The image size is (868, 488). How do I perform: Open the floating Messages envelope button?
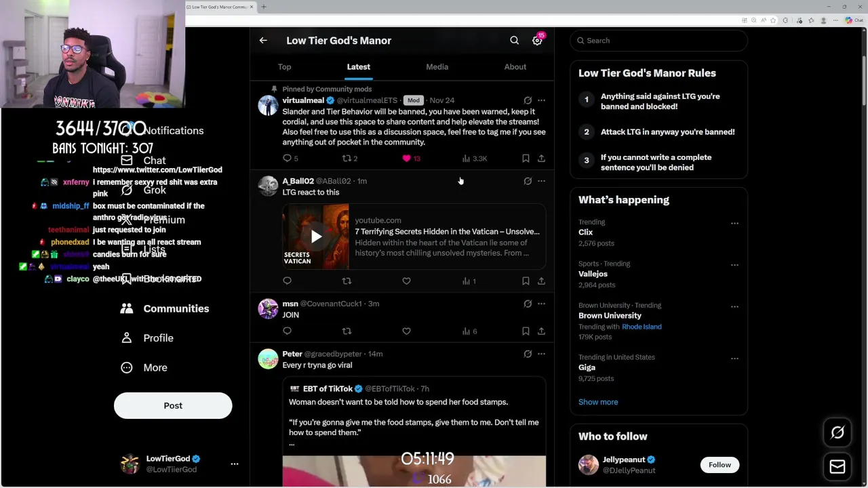(x=837, y=466)
